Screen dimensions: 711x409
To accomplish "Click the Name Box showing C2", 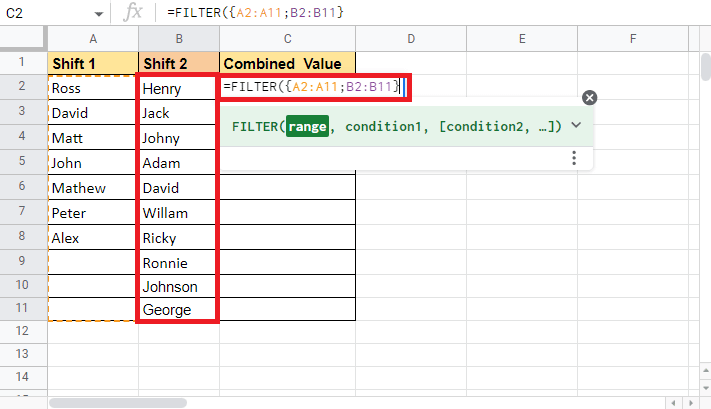I will click(45, 12).
